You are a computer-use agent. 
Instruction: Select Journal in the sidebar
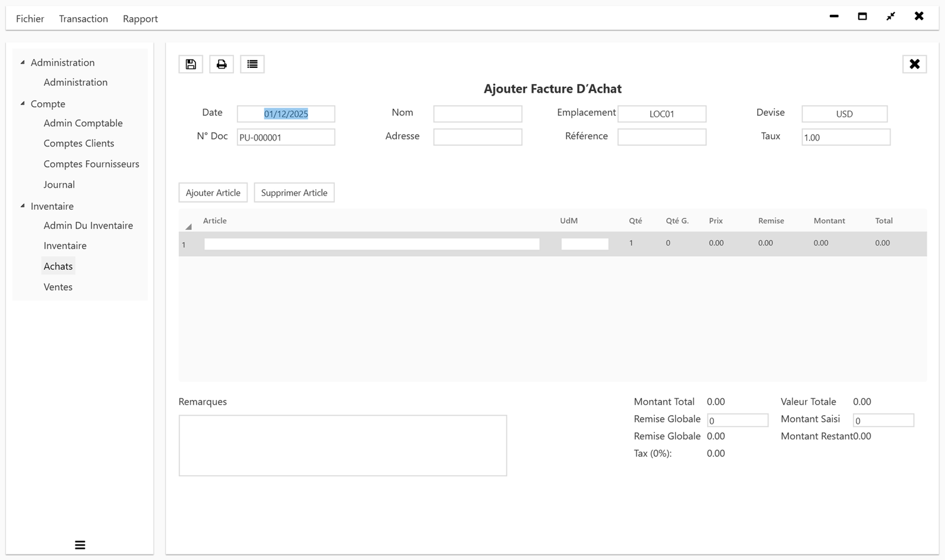pos(59,184)
